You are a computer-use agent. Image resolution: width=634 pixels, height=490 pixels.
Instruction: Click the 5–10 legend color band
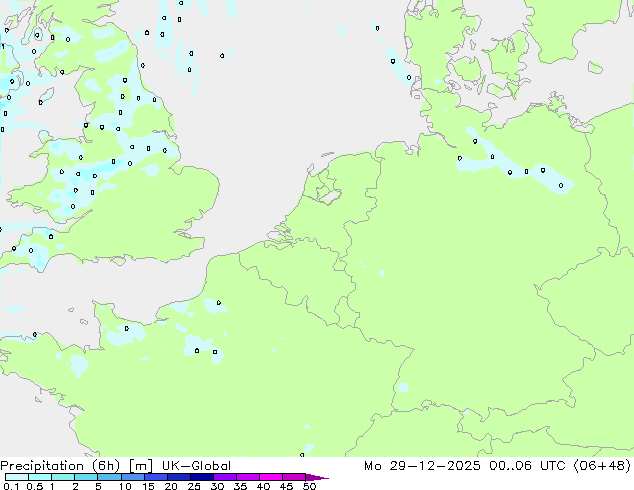click(110, 477)
